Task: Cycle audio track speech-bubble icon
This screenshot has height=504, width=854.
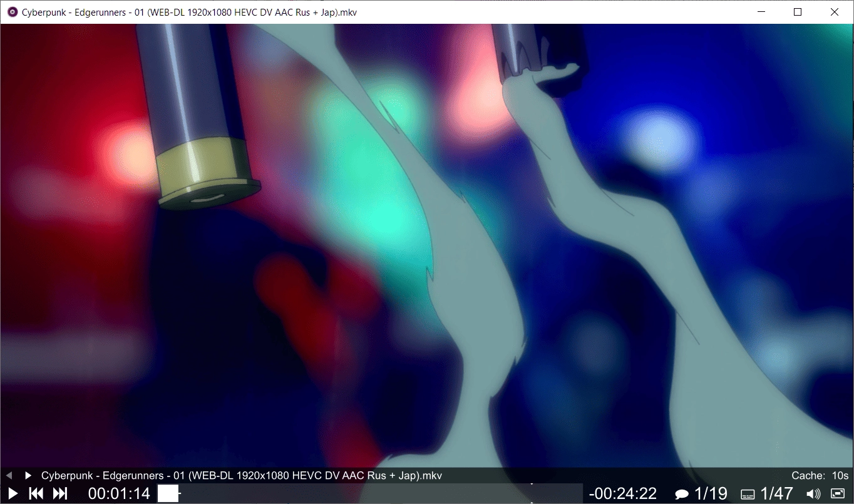Action: pos(682,495)
